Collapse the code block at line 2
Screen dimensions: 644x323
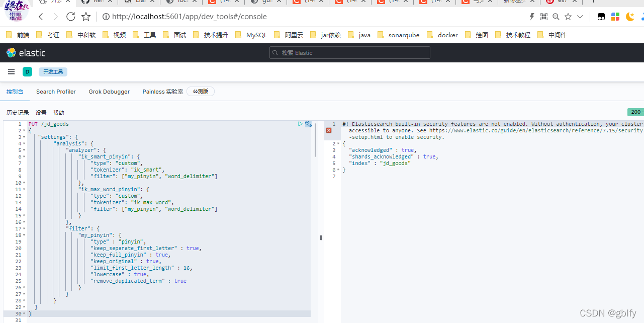coord(24,130)
